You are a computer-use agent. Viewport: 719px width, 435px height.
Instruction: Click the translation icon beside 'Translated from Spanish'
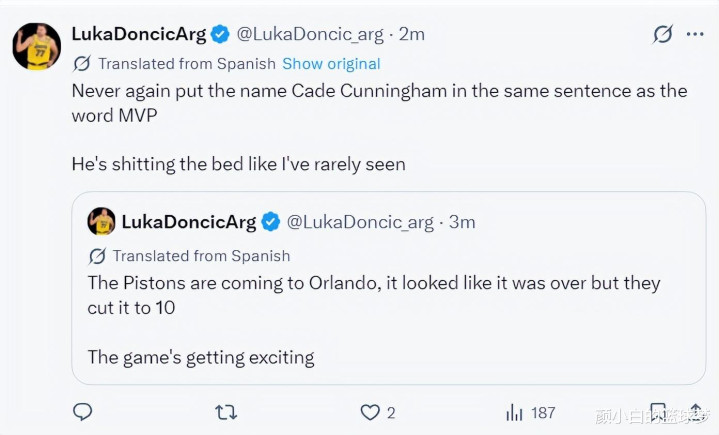[82, 63]
